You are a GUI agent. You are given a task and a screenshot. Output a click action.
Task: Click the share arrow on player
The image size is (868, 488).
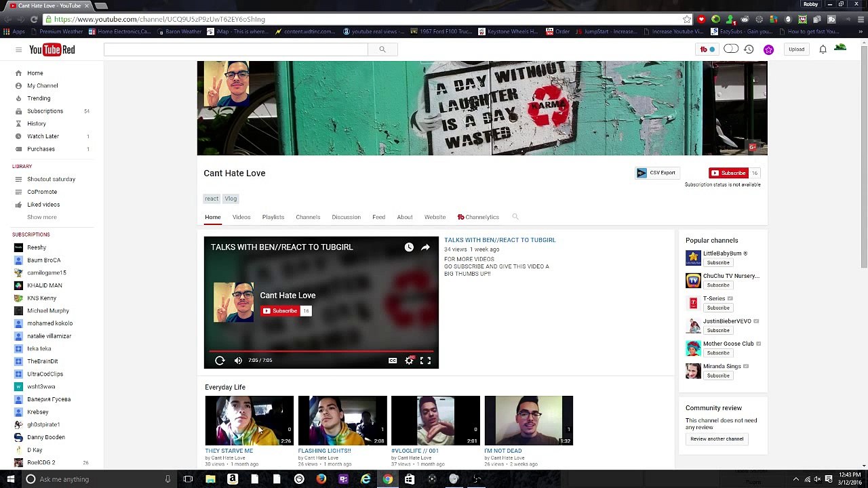(x=425, y=247)
